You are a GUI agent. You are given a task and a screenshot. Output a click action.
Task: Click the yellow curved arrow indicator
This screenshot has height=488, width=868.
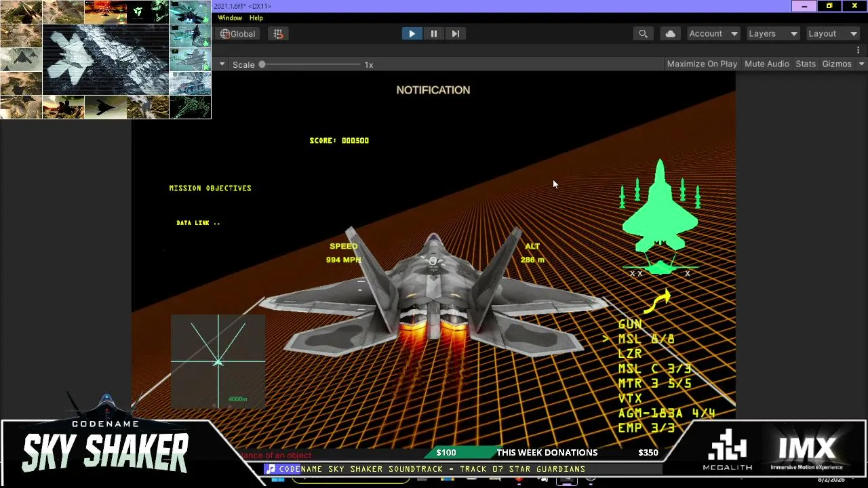[x=657, y=301]
